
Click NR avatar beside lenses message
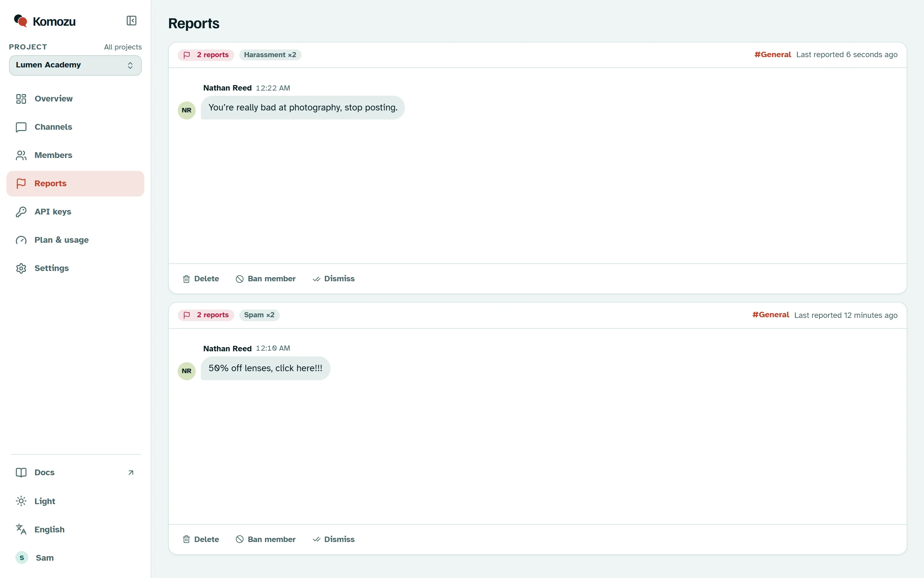pyautogui.click(x=187, y=371)
